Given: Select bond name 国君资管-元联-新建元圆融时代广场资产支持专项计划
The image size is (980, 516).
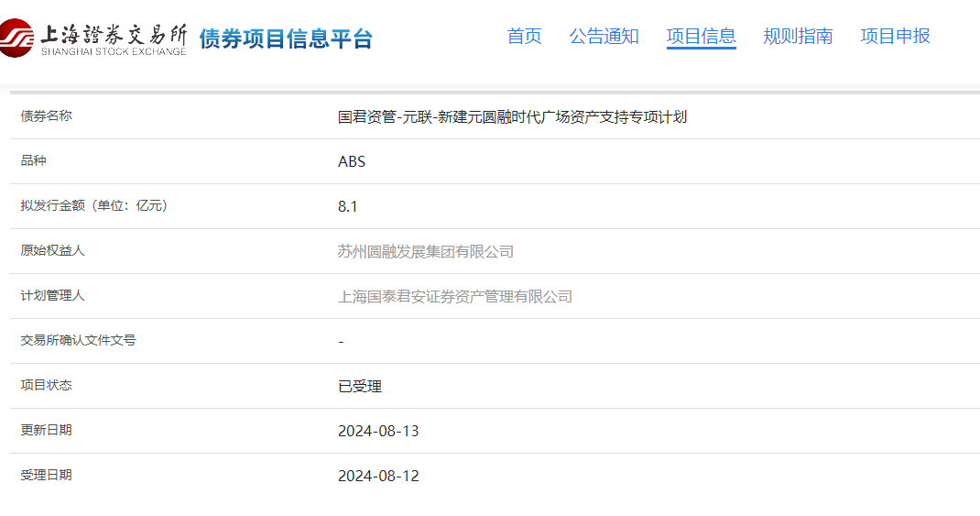Looking at the screenshot, I should pyautogui.click(x=513, y=117).
